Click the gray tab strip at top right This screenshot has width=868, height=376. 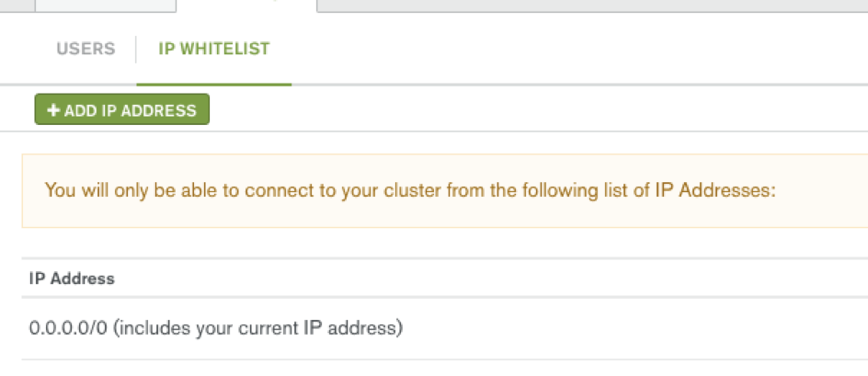(x=592, y=6)
